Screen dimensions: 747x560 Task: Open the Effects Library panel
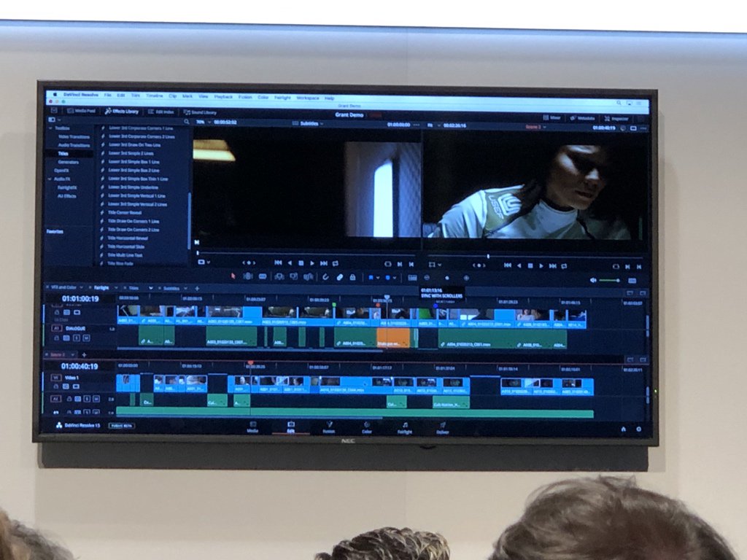point(122,112)
